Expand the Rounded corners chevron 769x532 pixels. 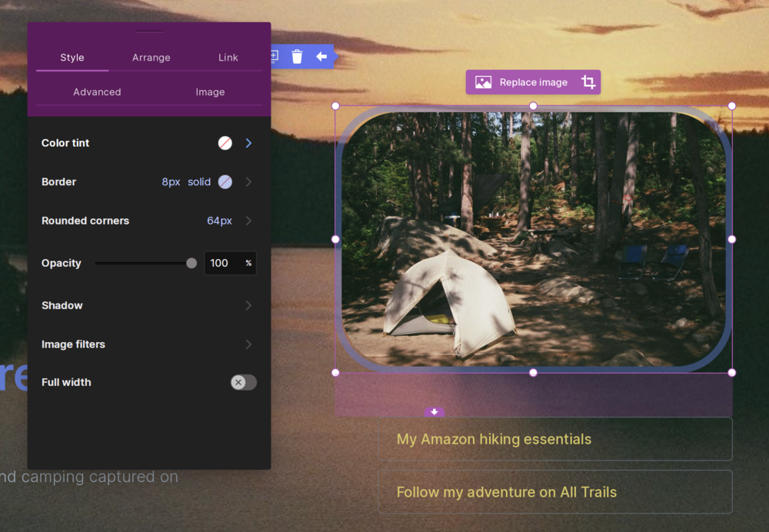tap(248, 221)
